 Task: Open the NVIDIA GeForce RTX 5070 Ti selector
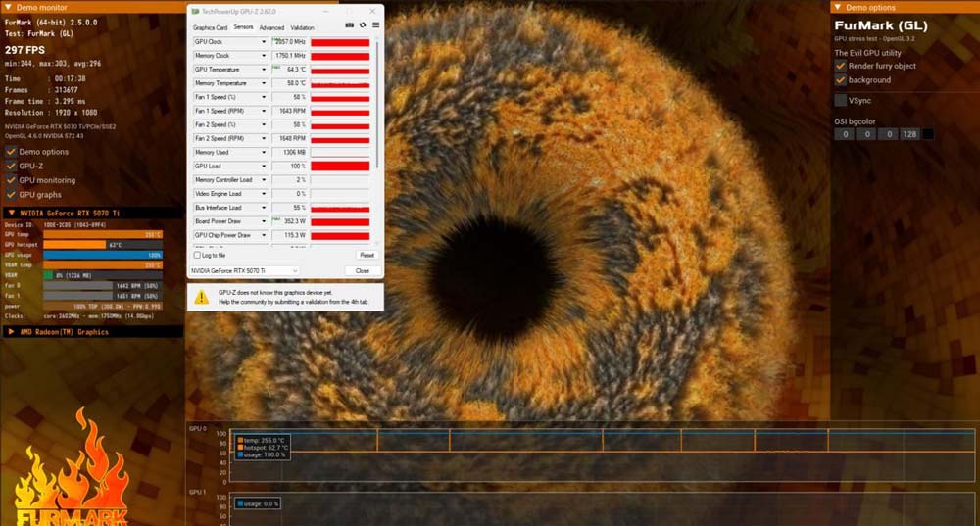[x=263, y=270]
